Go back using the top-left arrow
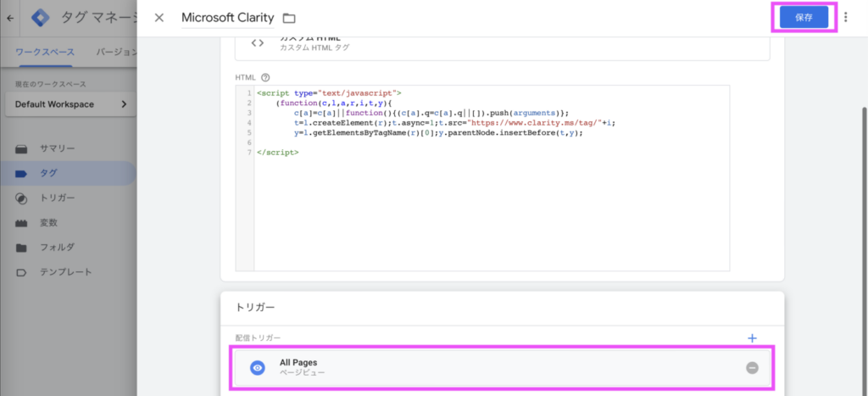Image resolution: width=868 pixels, height=396 pixels. click(x=10, y=17)
